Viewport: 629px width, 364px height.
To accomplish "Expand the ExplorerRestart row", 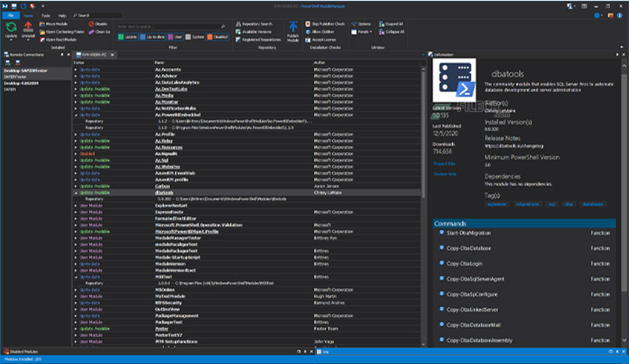I will (x=75, y=205).
